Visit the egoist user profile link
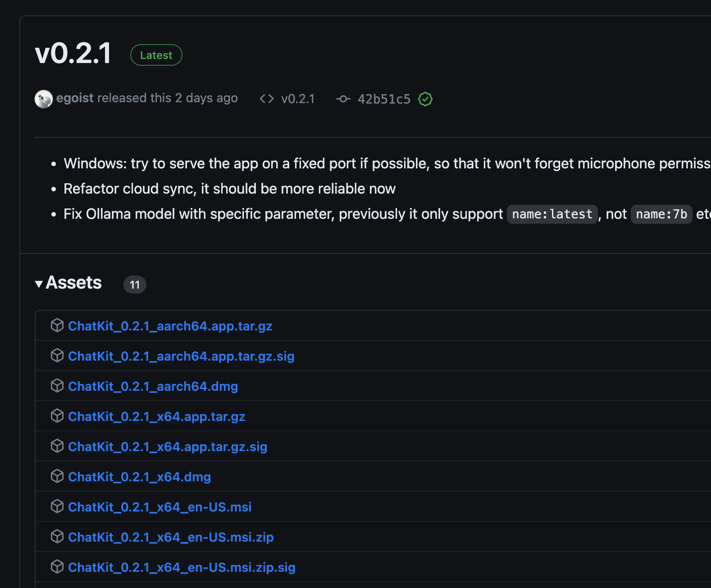 pos(75,98)
